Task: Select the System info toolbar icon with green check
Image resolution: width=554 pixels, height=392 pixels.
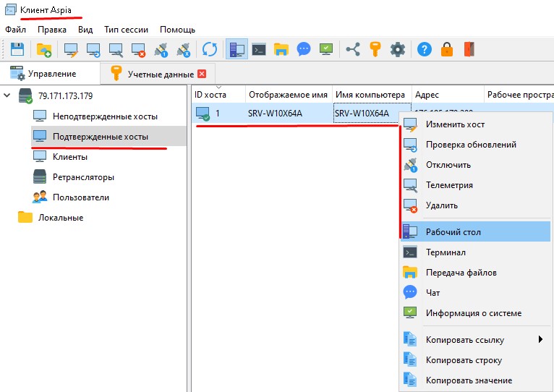Action: (326, 48)
